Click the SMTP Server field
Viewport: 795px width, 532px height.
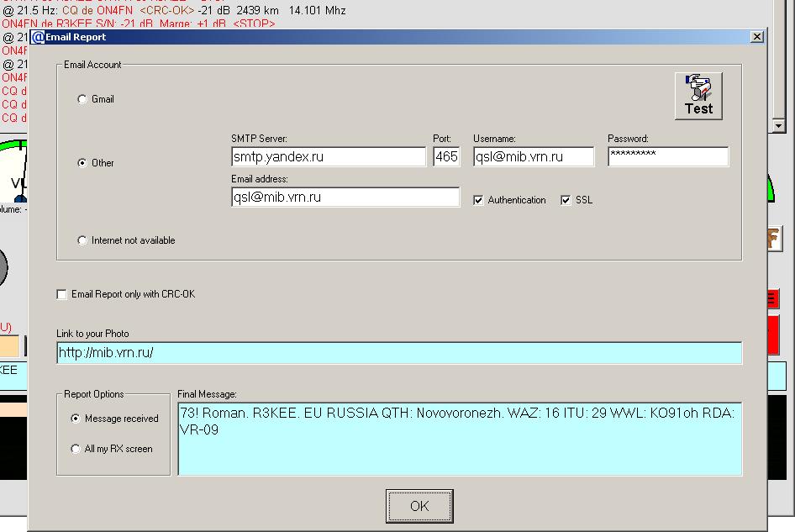(328, 156)
